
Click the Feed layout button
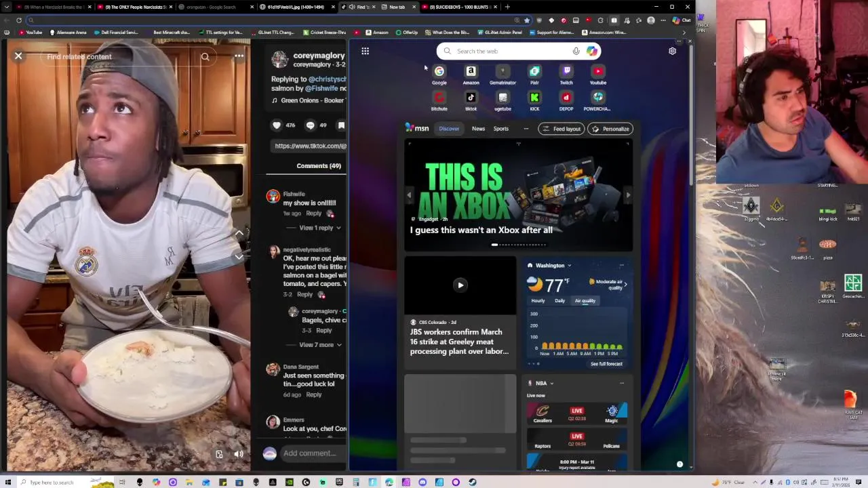pyautogui.click(x=561, y=129)
